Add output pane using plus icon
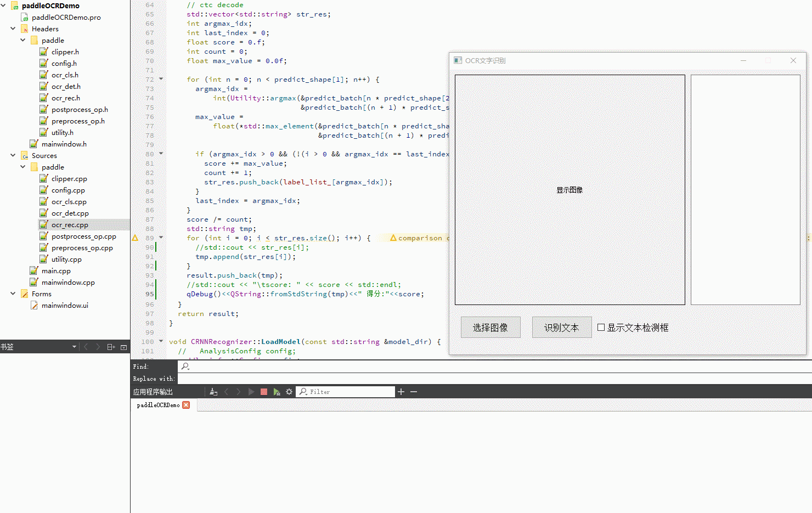Image resolution: width=812 pixels, height=513 pixels. 401,391
